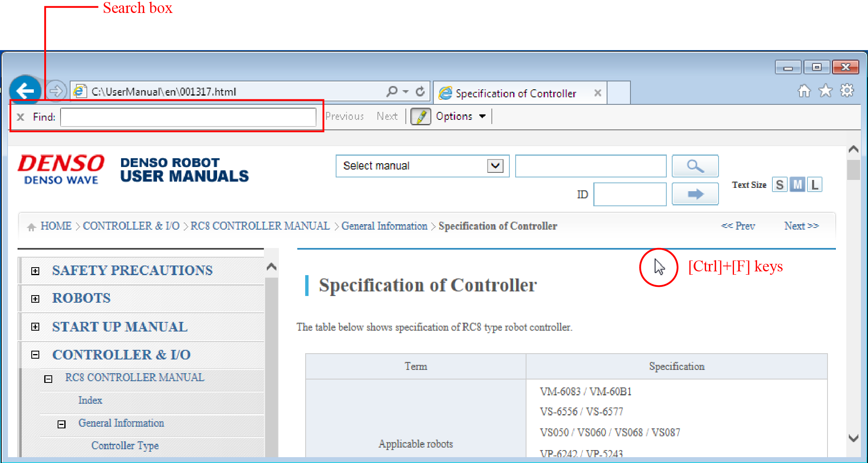Click the browser back arrow button

coord(25,91)
